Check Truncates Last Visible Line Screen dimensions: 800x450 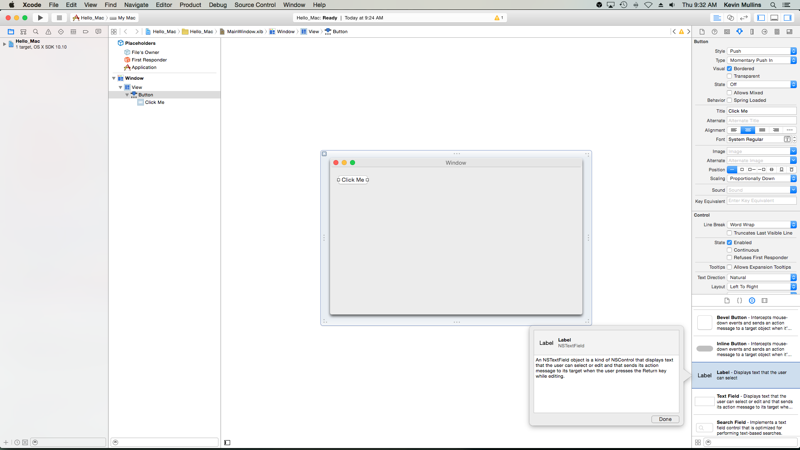(x=730, y=233)
